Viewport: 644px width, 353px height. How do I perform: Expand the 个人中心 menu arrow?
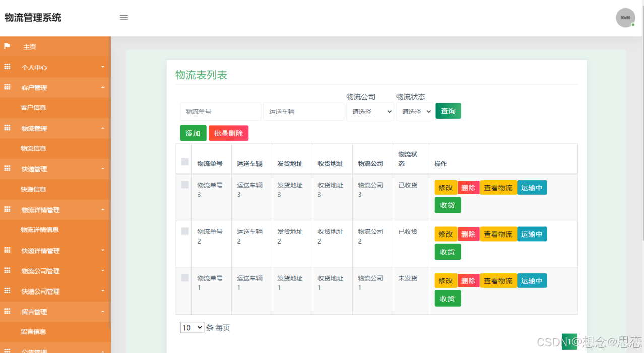click(x=103, y=67)
